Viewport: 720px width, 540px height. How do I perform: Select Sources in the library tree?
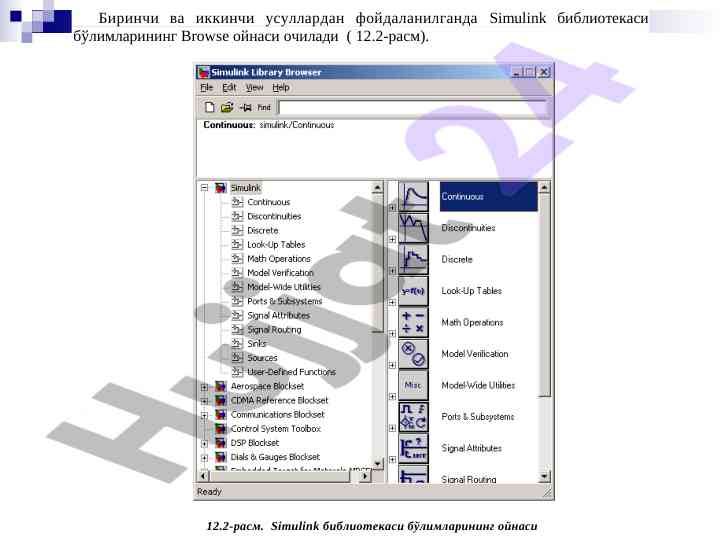pyautogui.click(x=262, y=358)
